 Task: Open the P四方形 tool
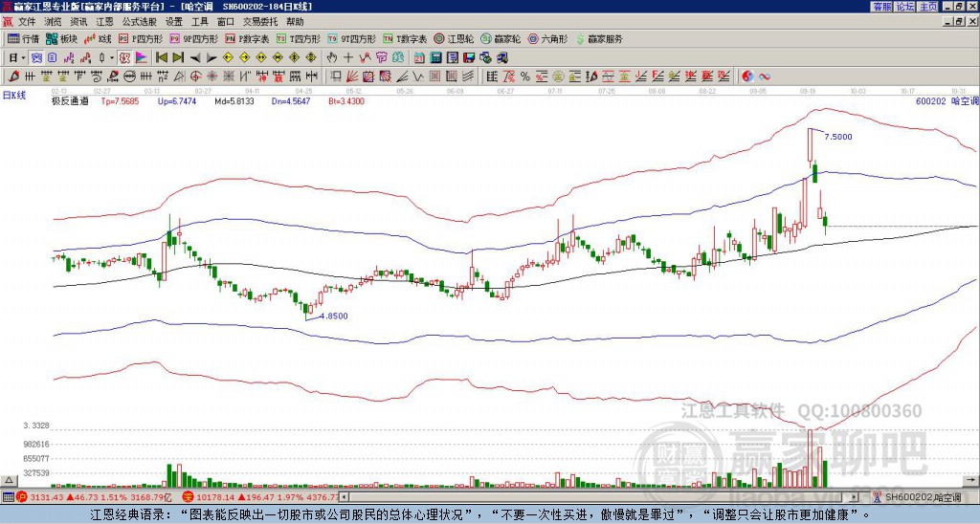click(141, 38)
